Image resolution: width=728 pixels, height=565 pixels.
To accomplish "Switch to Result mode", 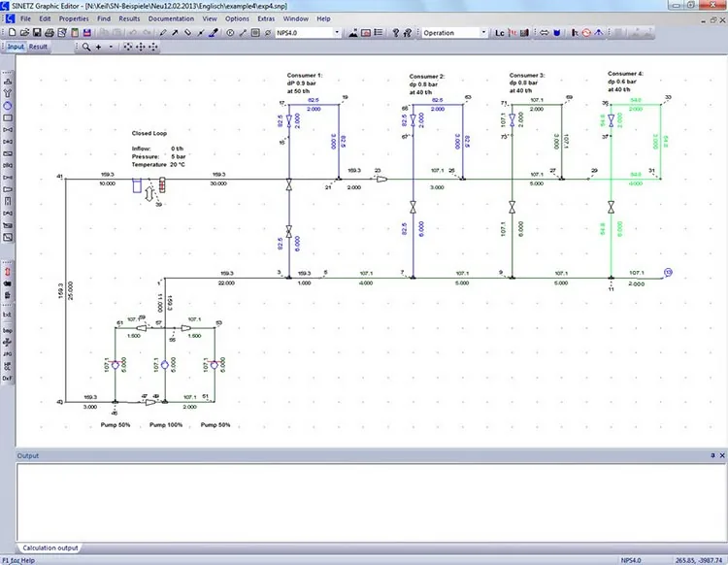I will click(38, 47).
